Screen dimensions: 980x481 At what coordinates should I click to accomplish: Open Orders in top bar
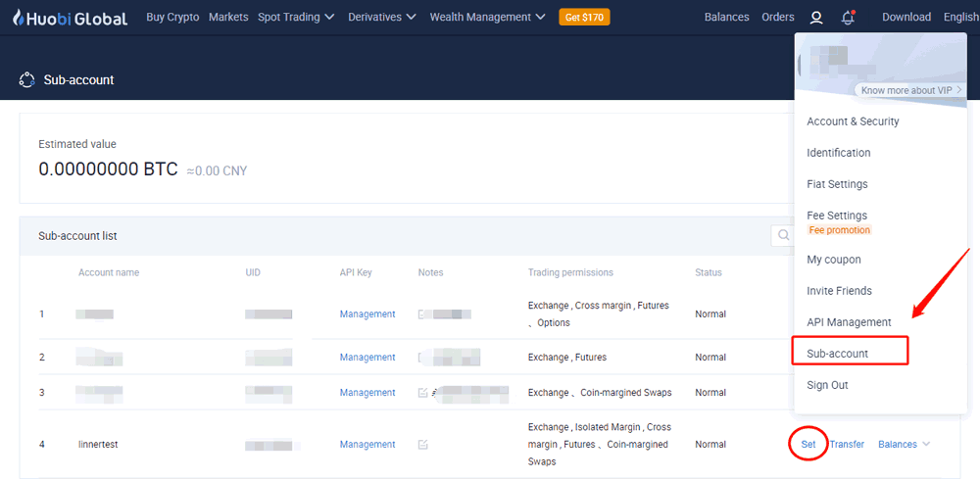pyautogui.click(x=777, y=17)
